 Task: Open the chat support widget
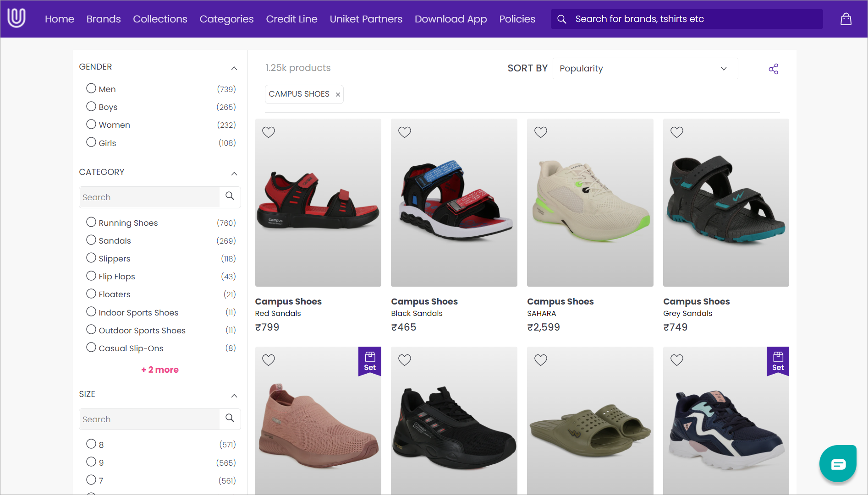(x=838, y=464)
